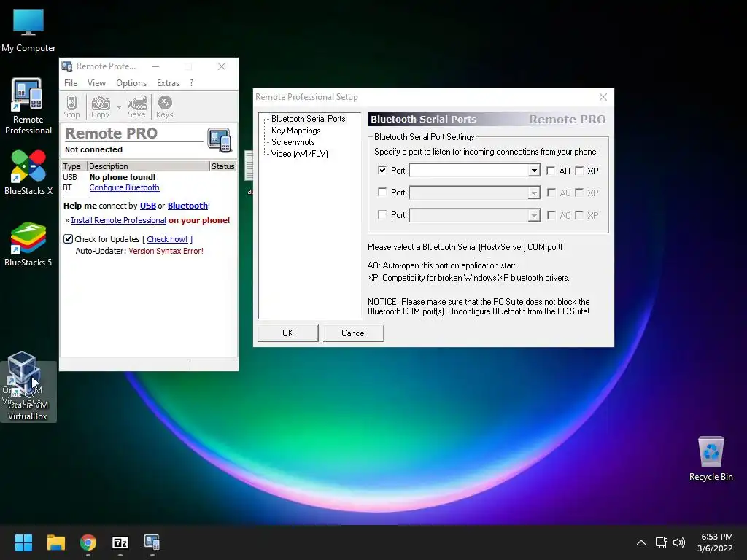Click Cancel in the Setup dialog

tap(354, 332)
